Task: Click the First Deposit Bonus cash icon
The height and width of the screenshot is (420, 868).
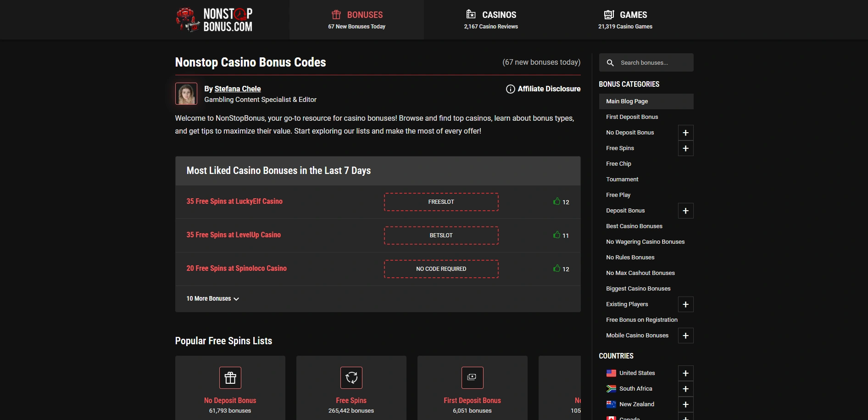Action: (473, 378)
